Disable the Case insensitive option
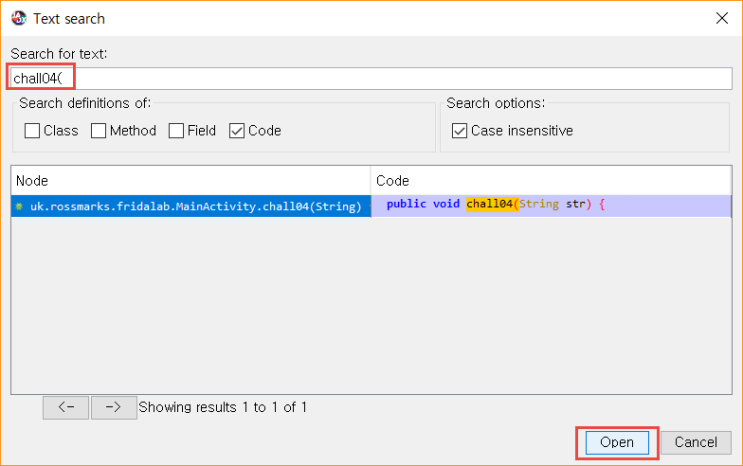This screenshot has width=743, height=466. coord(460,130)
